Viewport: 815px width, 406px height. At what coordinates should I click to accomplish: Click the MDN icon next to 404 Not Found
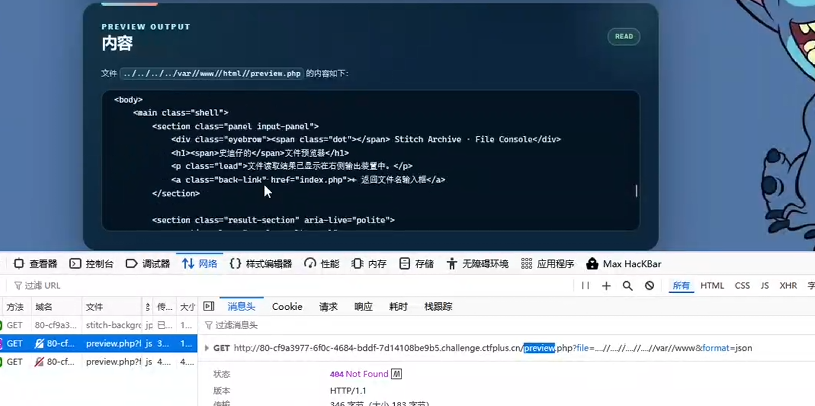397,374
